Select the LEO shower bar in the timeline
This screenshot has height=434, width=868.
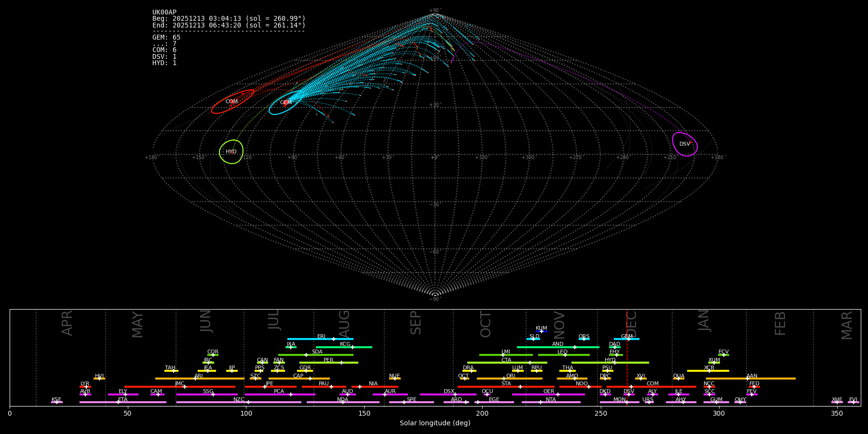563,355
